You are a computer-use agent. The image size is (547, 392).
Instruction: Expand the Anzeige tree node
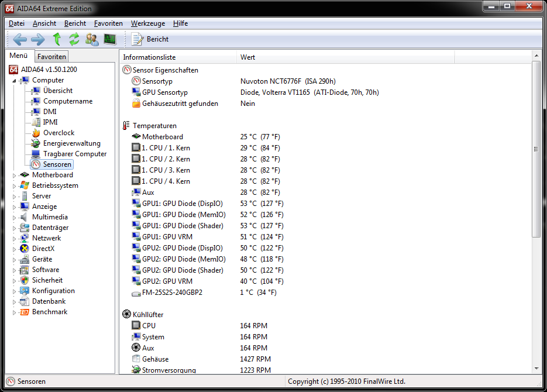coord(14,207)
